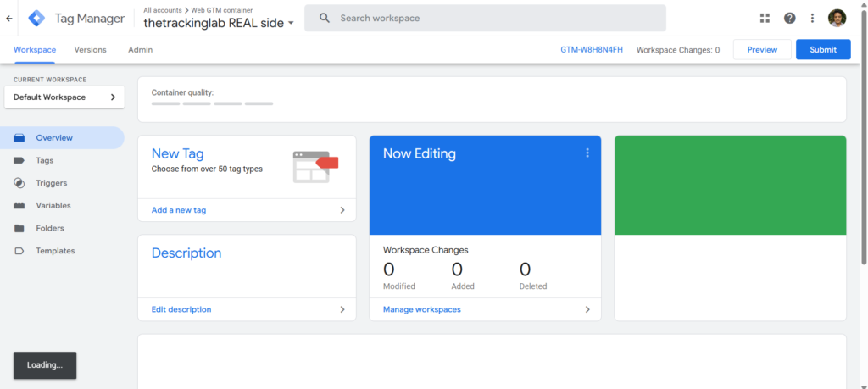Expand the Default Workspace selector
The width and height of the screenshot is (868, 389).
point(64,97)
